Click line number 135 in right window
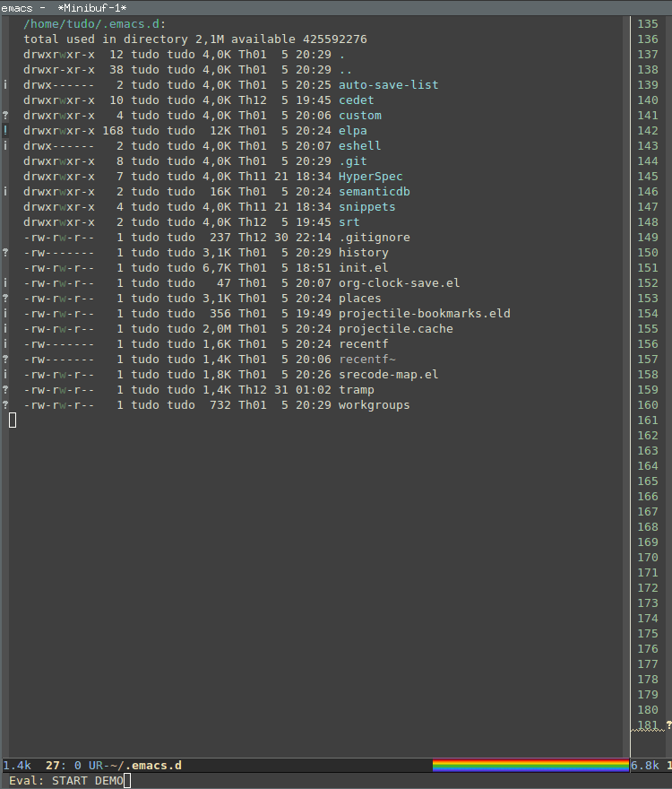The image size is (672, 789). (647, 24)
